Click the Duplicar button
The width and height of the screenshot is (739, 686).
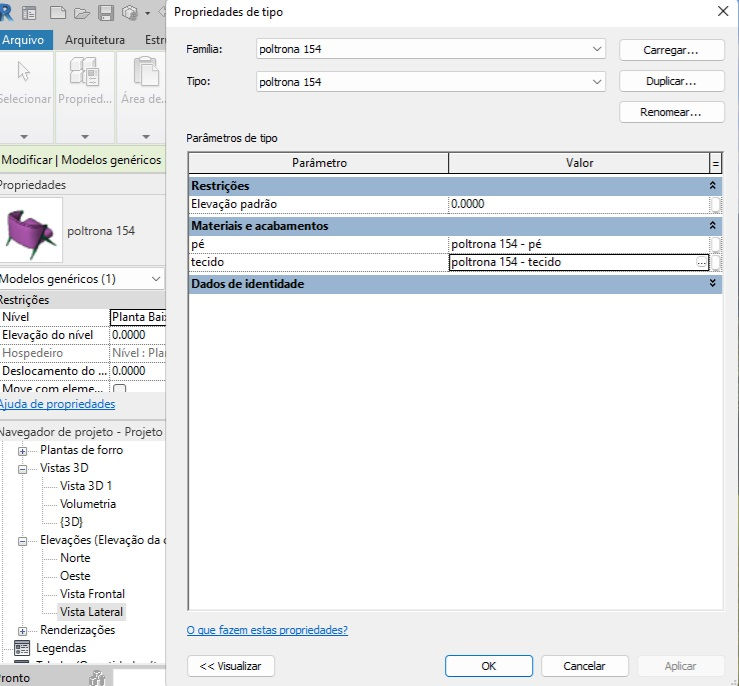coord(671,81)
